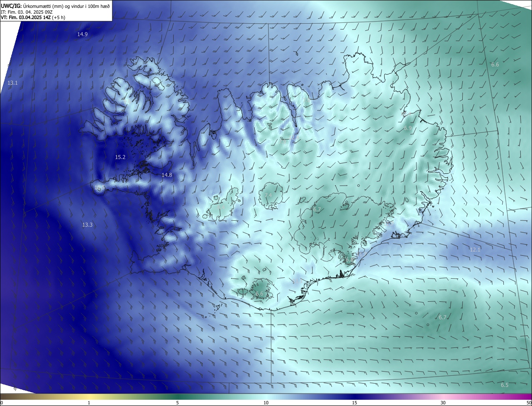
Task: Pick the 15.2 value over Breiðafjörður bay
Action: click(120, 157)
